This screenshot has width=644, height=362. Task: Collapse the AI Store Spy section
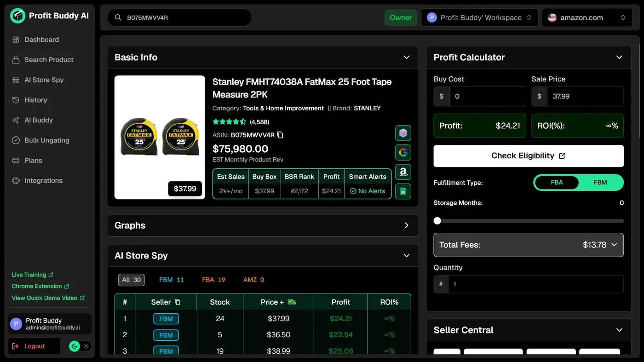point(406,256)
